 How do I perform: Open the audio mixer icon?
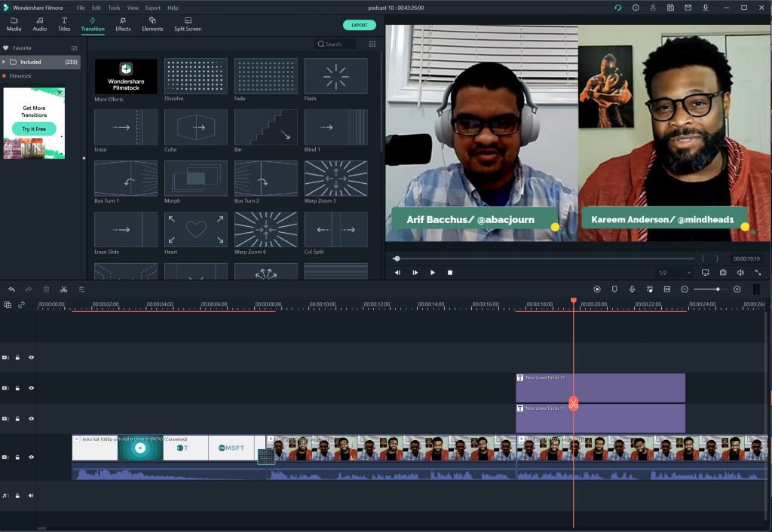(x=650, y=289)
